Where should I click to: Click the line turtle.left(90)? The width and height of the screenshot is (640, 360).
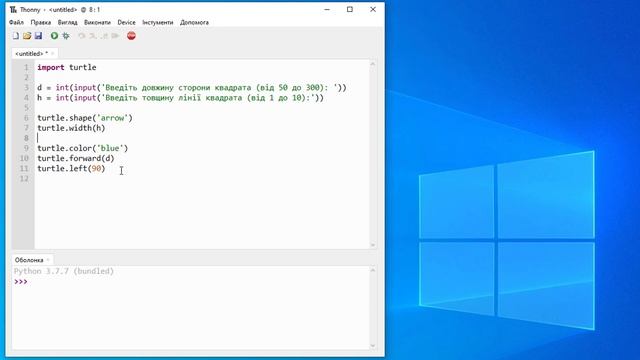[x=71, y=169]
